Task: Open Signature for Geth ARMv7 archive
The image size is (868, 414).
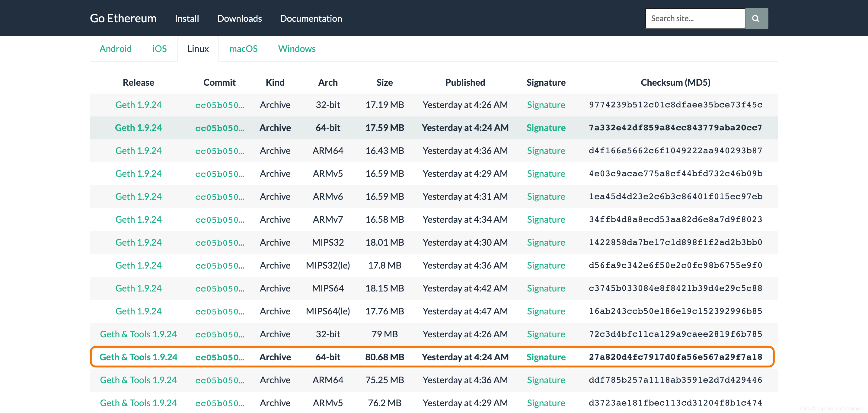Action: [546, 219]
